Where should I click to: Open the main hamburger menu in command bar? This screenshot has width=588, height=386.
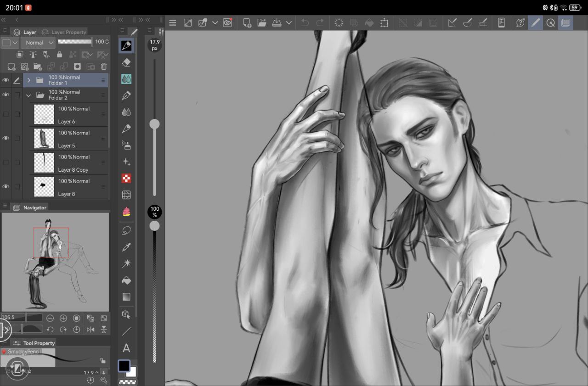173,22
